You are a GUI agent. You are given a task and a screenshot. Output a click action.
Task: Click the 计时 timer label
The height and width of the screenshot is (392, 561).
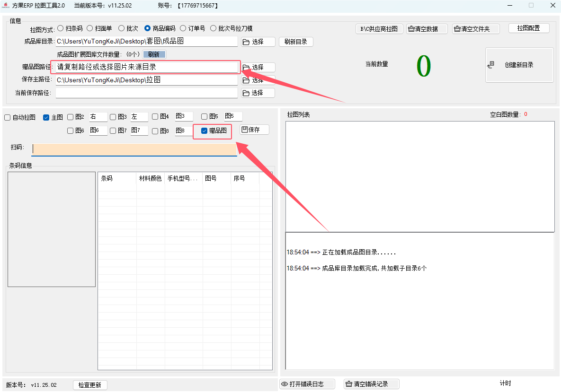[506, 383]
